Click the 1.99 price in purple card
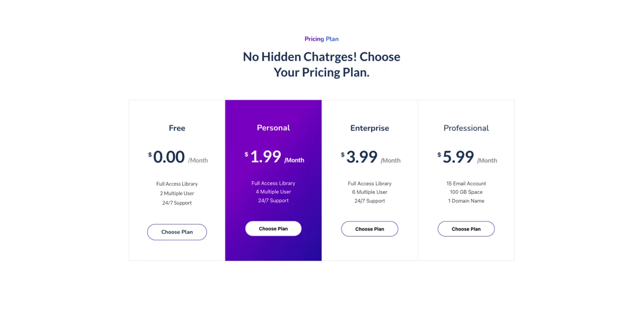This screenshot has height=309, width=644. coord(266,157)
